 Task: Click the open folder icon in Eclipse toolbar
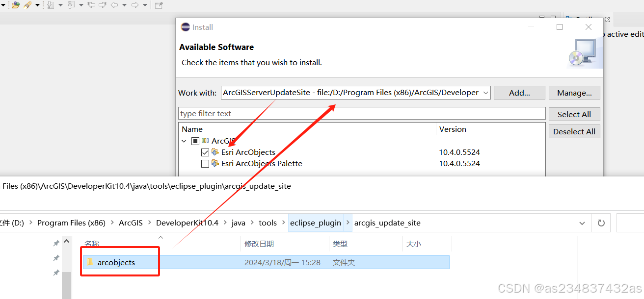(x=15, y=5)
